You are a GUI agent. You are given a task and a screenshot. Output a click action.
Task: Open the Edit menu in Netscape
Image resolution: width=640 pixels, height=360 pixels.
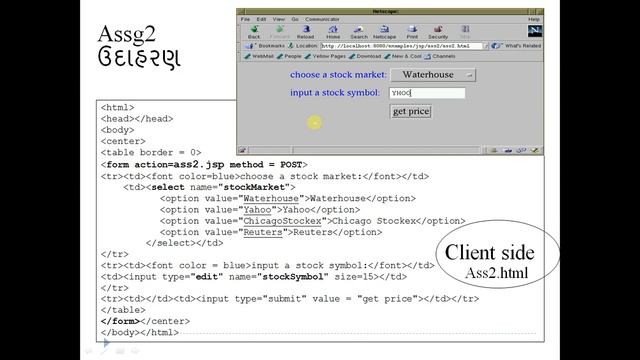[261, 19]
